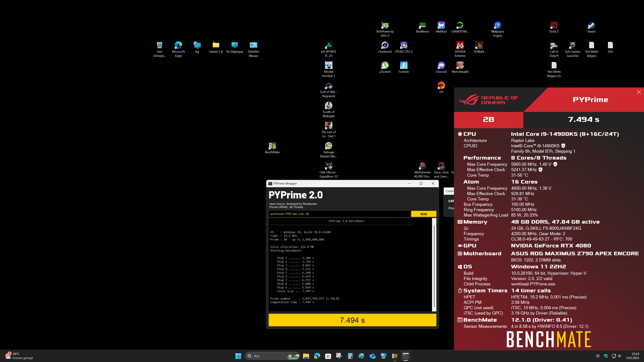This screenshot has width=644, height=362.
Task: Open the volume icon in system tray
Action: tap(620, 356)
